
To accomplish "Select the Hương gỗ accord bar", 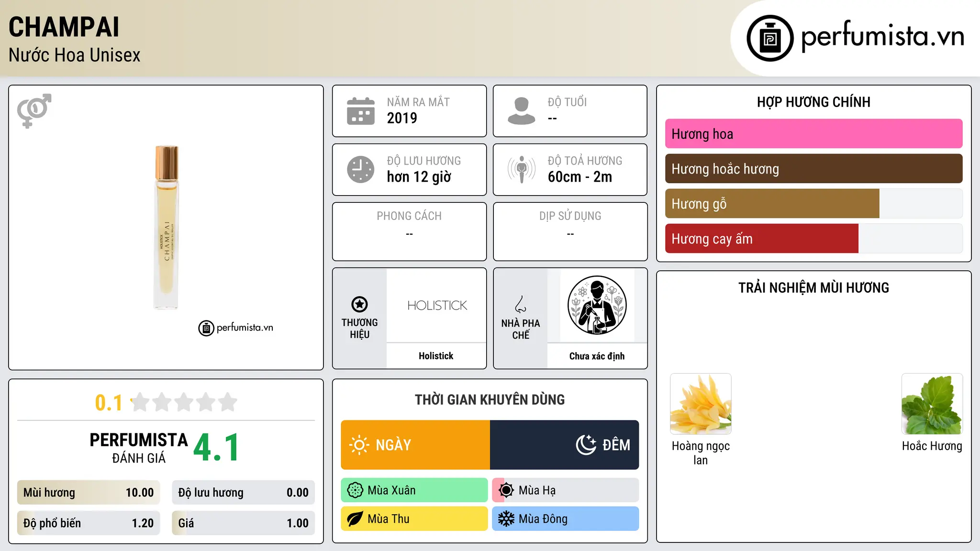I will [x=813, y=204].
